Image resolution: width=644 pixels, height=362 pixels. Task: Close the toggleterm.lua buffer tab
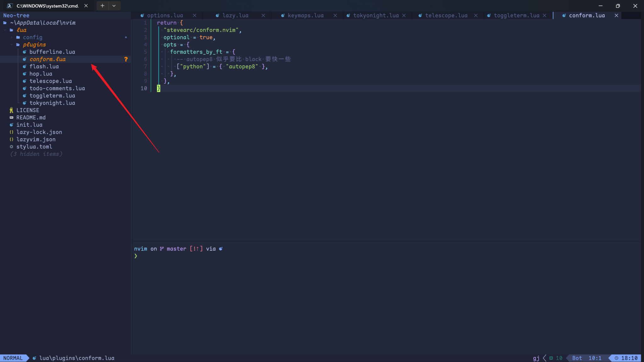click(x=545, y=15)
